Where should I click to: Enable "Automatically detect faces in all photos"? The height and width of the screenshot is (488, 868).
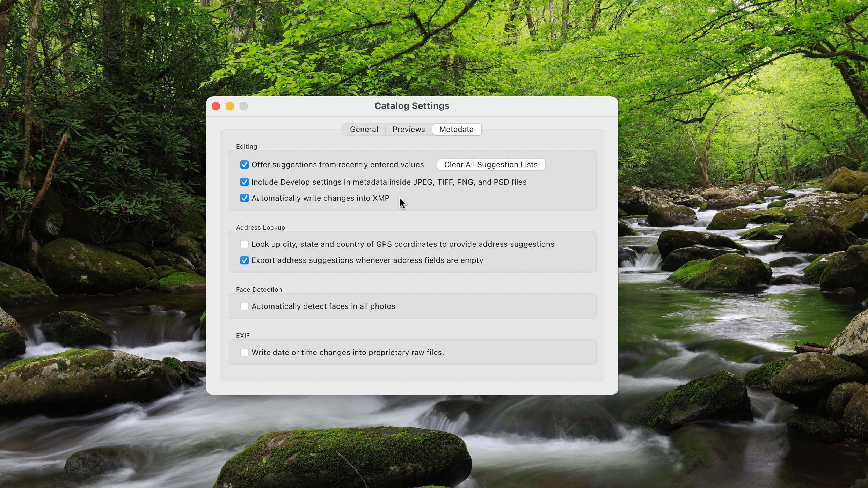click(x=244, y=306)
